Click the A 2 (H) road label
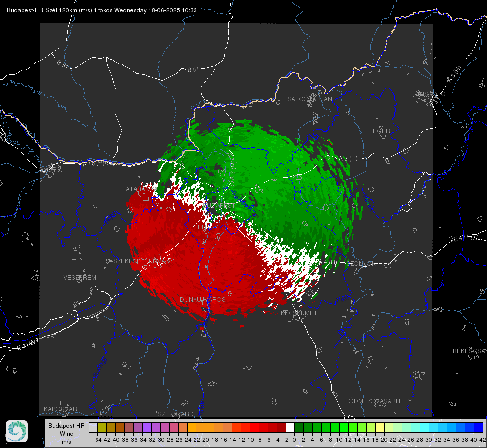This screenshot has height=448, width=487. coord(233,172)
